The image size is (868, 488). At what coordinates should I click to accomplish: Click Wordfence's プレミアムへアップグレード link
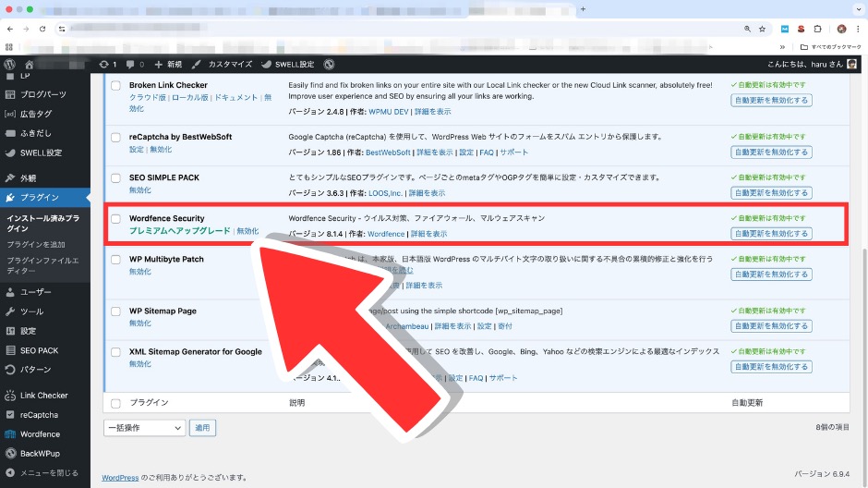(180, 231)
